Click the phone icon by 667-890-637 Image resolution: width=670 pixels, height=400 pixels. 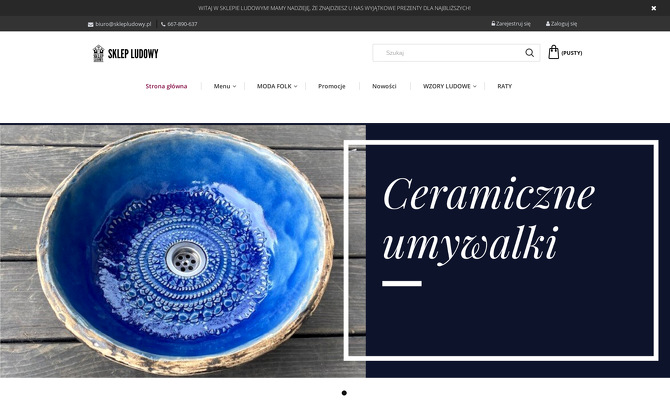point(163,24)
